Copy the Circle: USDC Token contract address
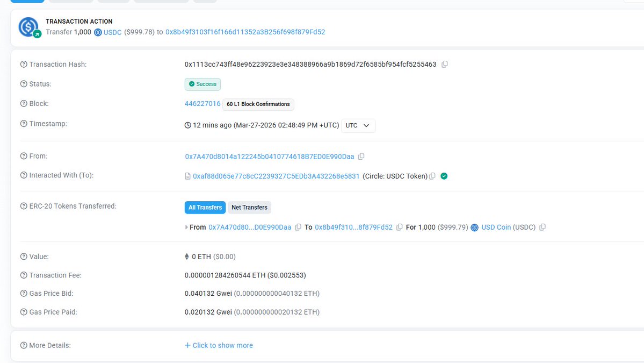The width and height of the screenshot is (644, 363). [x=432, y=176]
